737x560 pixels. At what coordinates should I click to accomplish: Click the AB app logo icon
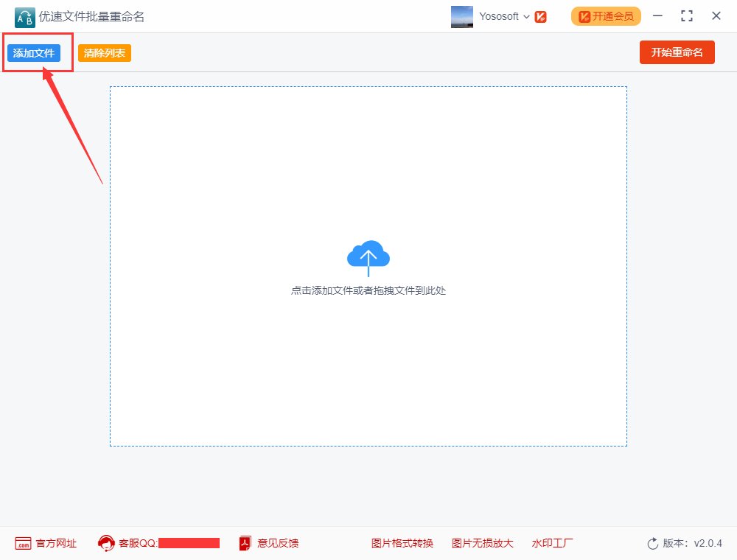click(24, 15)
